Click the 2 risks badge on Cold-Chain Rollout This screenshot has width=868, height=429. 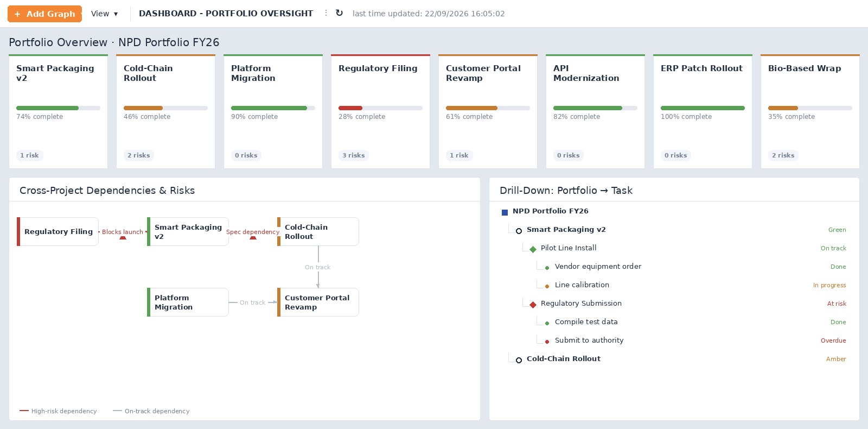pyautogui.click(x=138, y=155)
